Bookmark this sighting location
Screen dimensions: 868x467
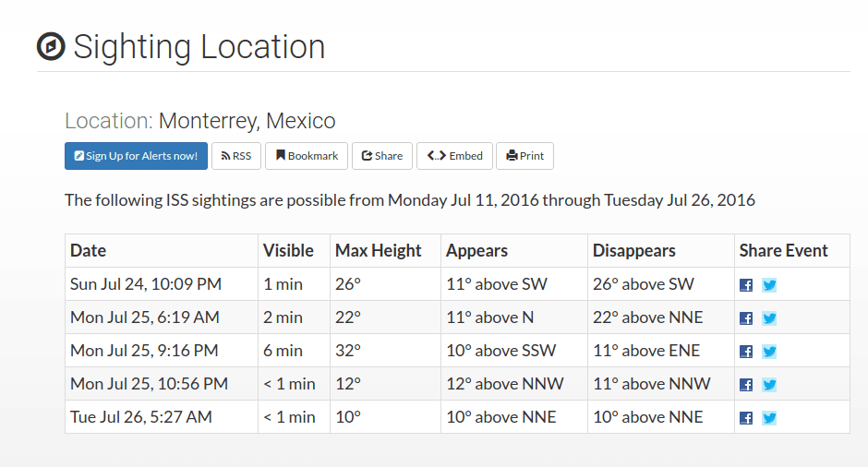307,156
